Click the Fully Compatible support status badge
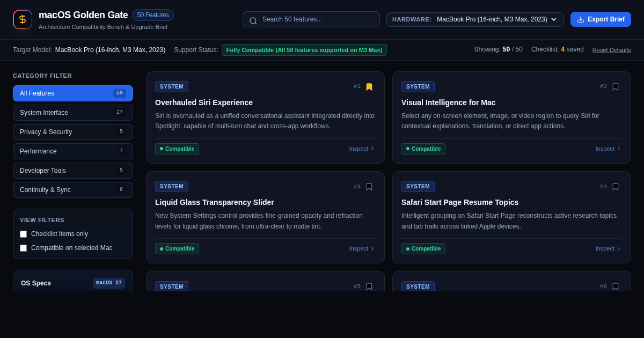Image resolution: width=644 pixels, height=338 pixels. tap(304, 50)
